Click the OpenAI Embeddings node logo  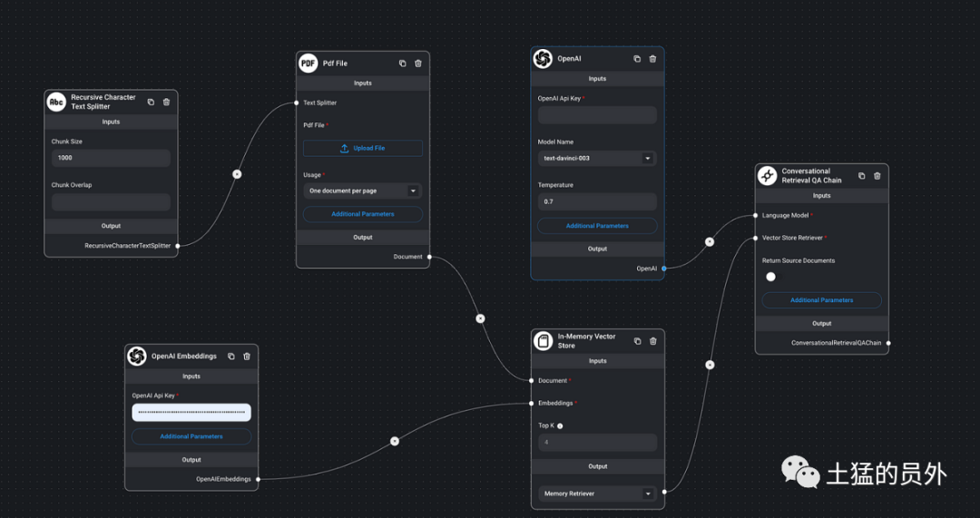point(136,357)
